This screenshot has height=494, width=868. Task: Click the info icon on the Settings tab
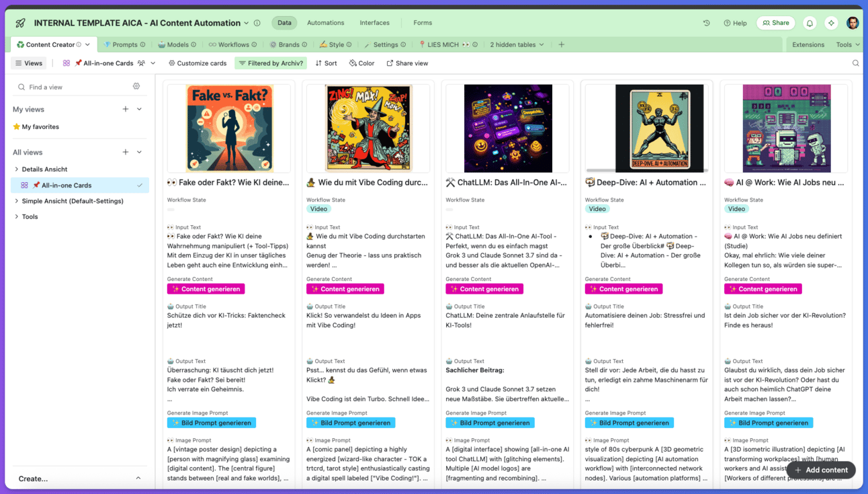403,45
